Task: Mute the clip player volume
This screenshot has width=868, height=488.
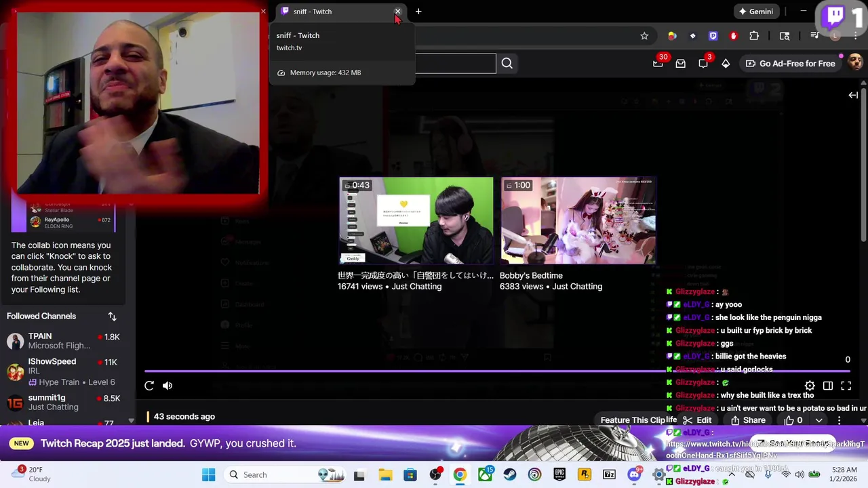Action: 167,386
